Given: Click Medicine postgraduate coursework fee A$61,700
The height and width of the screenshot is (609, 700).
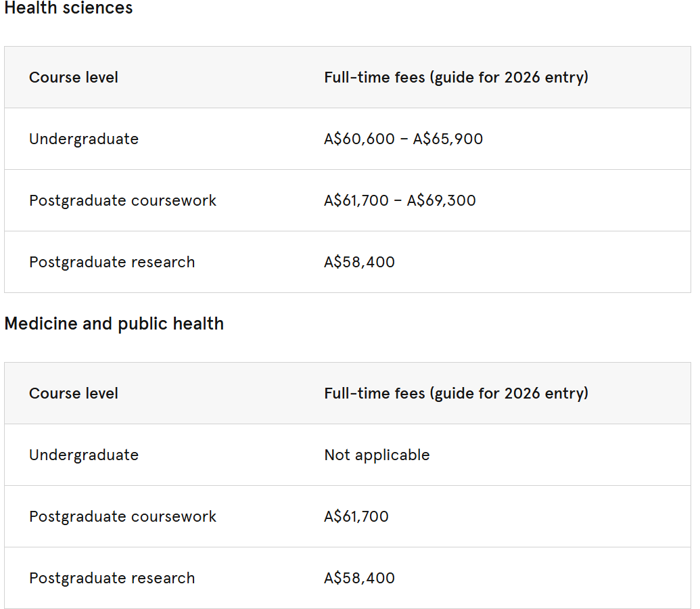Looking at the screenshot, I should 356,516.
